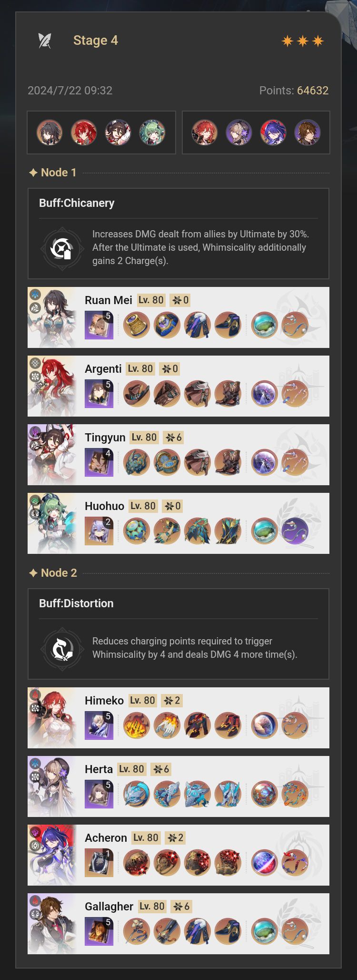The image size is (357, 980).
Task: Click Herta's icy head relic icon
Action: tap(137, 794)
